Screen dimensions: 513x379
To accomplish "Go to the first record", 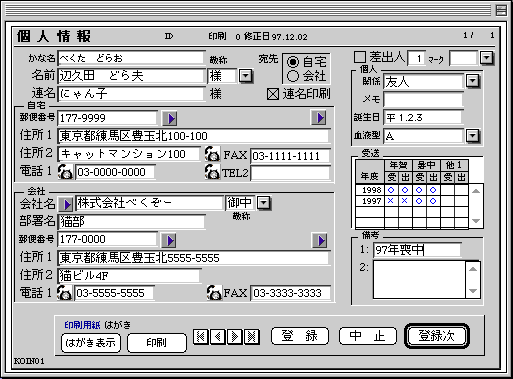I will (201, 337).
